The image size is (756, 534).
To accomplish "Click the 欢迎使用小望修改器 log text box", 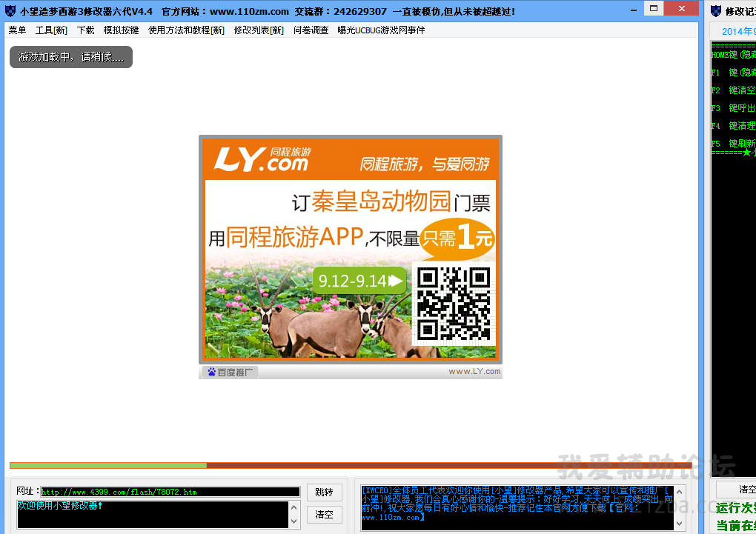I will [x=153, y=515].
